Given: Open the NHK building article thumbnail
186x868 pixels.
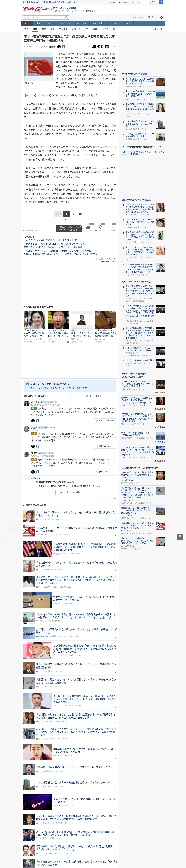Looking at the screenshot, I should point(38,600).
